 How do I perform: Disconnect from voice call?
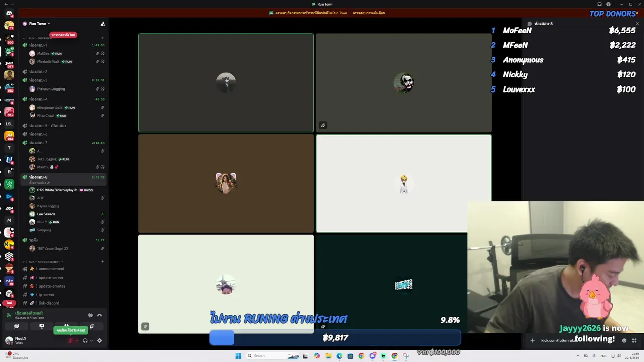99,315
